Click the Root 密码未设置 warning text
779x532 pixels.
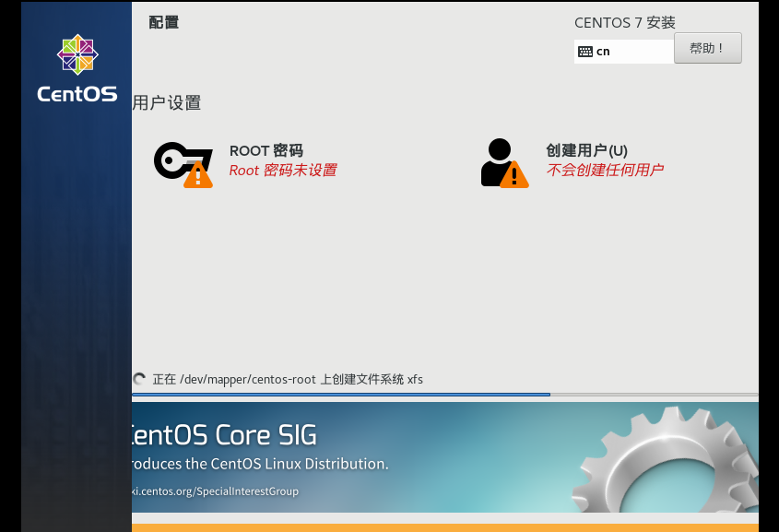(x=283, y=171)
